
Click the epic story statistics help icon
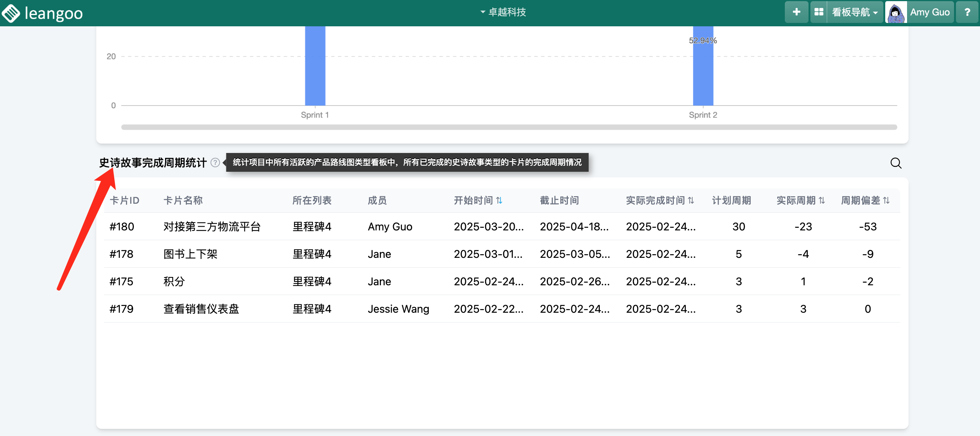215,163
